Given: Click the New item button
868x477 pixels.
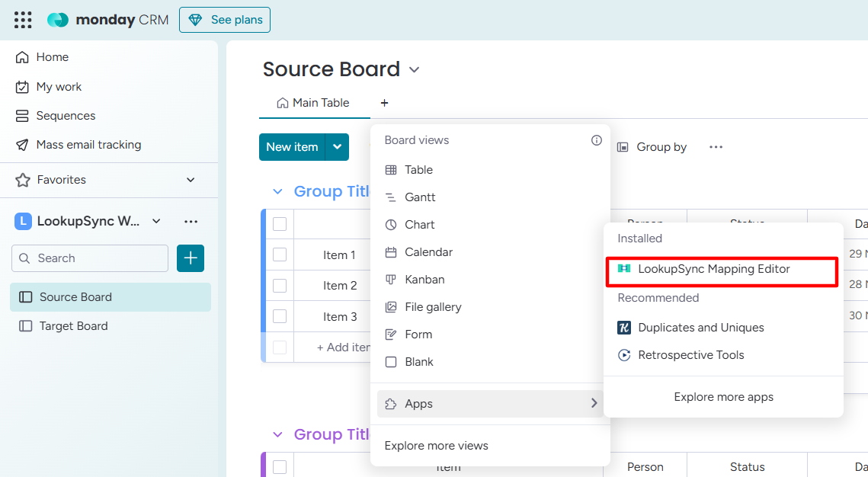Looking at the screenshot, I should [292, 147].
